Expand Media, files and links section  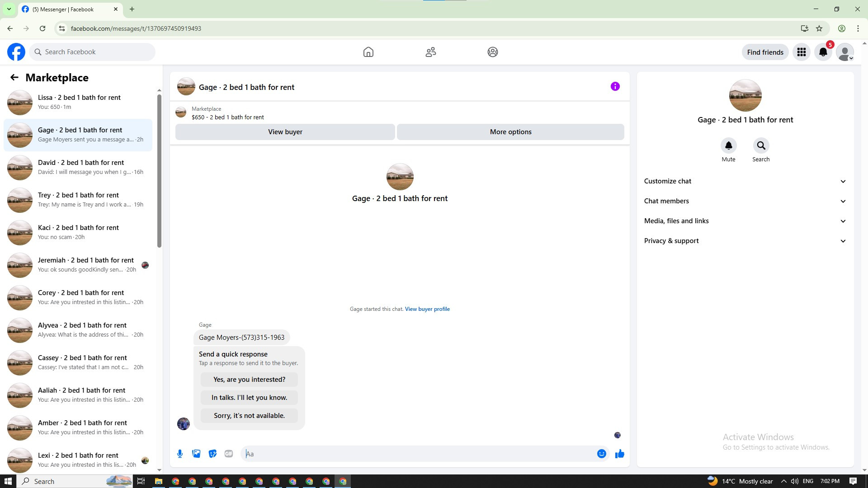pyautogui.click(x=745, y=221)
